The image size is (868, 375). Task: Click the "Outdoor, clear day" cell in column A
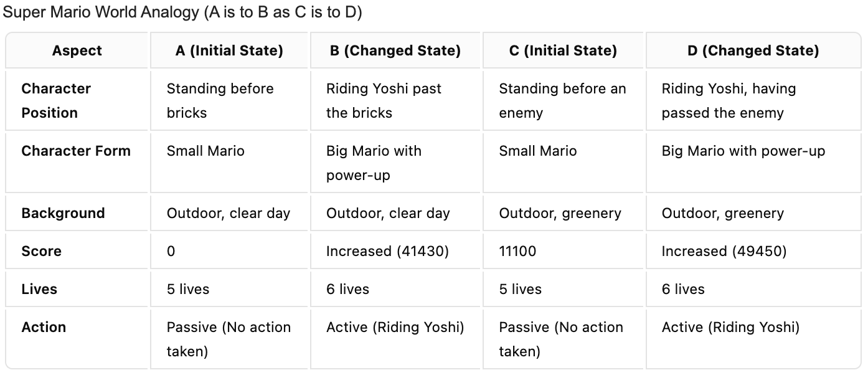(229, 213)
